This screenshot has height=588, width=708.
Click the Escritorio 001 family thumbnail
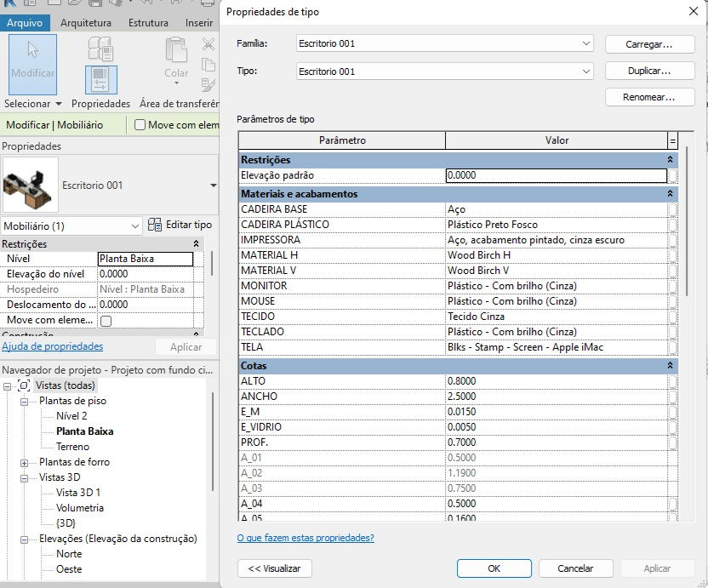click(x=31, y=186)
